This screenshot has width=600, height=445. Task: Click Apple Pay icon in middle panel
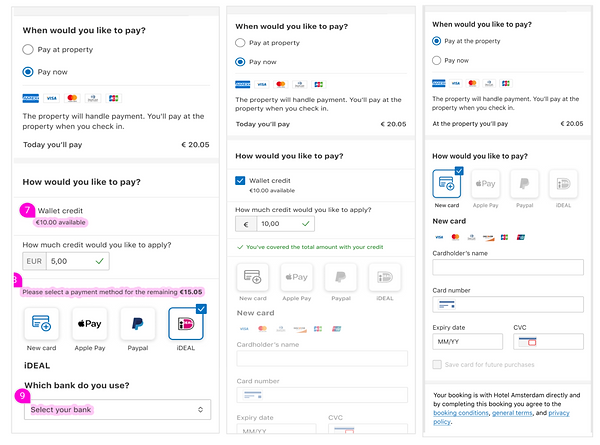pyautogui.click(x=297, y=277)
